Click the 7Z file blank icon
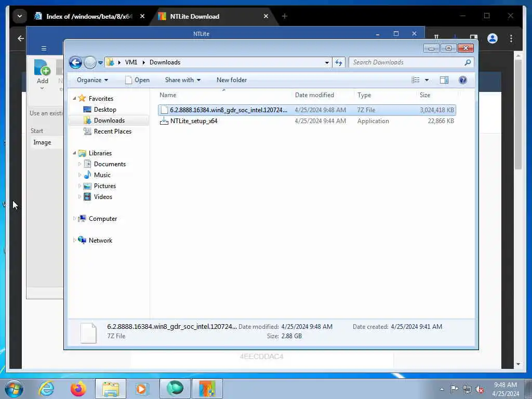Viewport: 532px width, 399px height. [164, 110]
